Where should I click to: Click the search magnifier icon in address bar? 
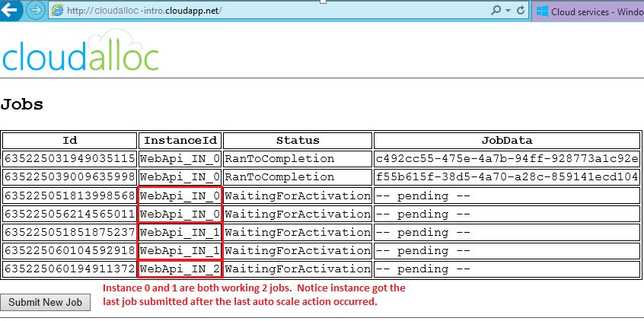click(x=497, y=11)
